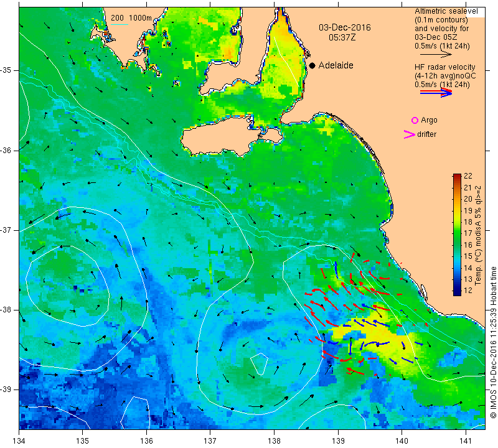Viewport: 498px width, 448px height.
Task: Click the latitude tick label -39
Action: coord(6,390)
